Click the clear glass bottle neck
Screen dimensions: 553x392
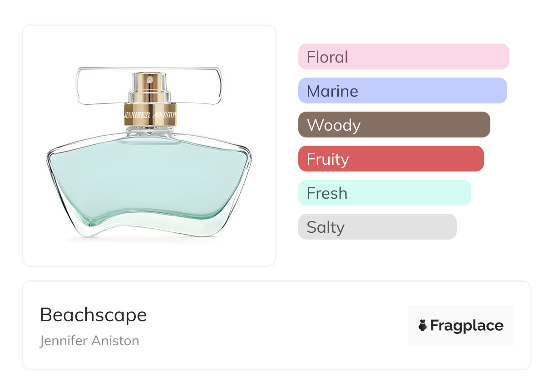tap(149, 132)
